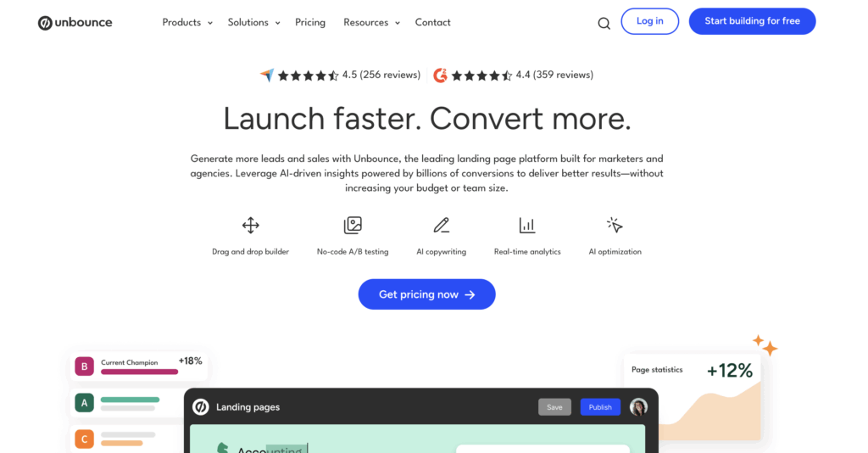This screenshot has width=868, height=453.
Task: Click the Capterra arrow logo
Action: click(267, 75)
